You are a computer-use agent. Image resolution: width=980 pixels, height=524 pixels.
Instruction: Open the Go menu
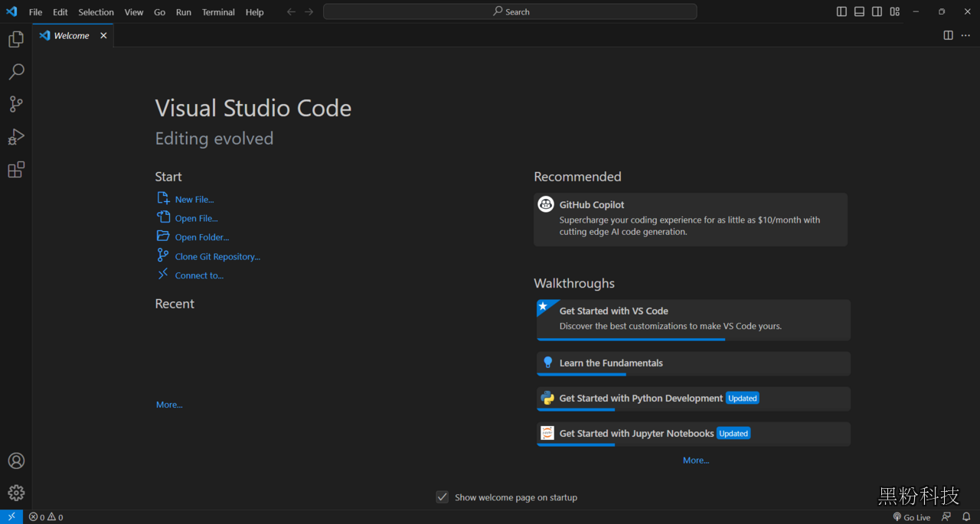tap(159, 12)
